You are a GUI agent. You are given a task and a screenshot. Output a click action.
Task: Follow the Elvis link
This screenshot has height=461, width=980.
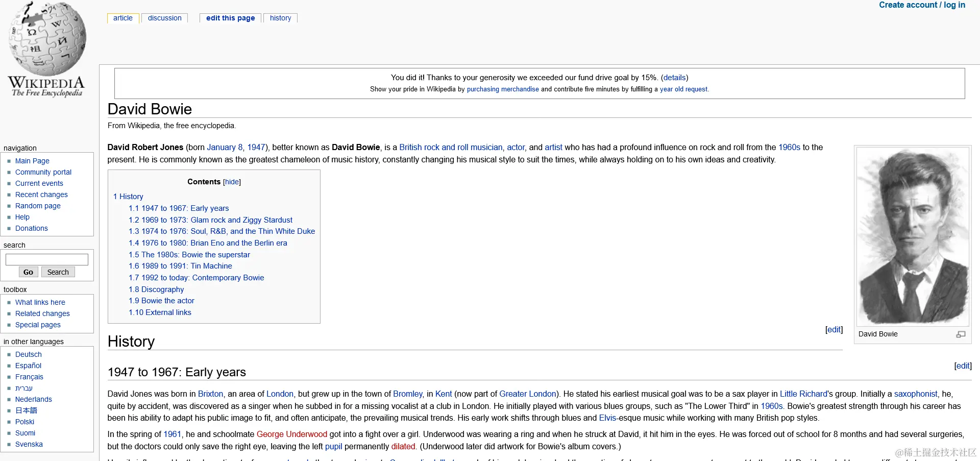tap(607, 418)
